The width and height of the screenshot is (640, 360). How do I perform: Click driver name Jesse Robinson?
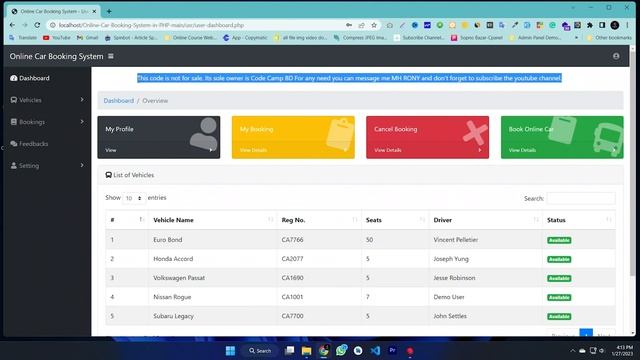click(x=454, y=278)
